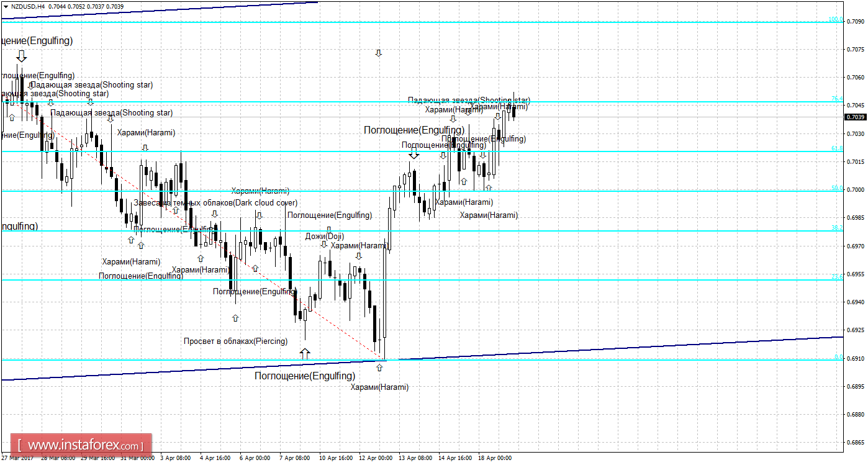The height and width of the screenshot is (465, 868).
Task: Click the 0.6955 price axis label
Action: pyautogui.click(x=857, y=274)
